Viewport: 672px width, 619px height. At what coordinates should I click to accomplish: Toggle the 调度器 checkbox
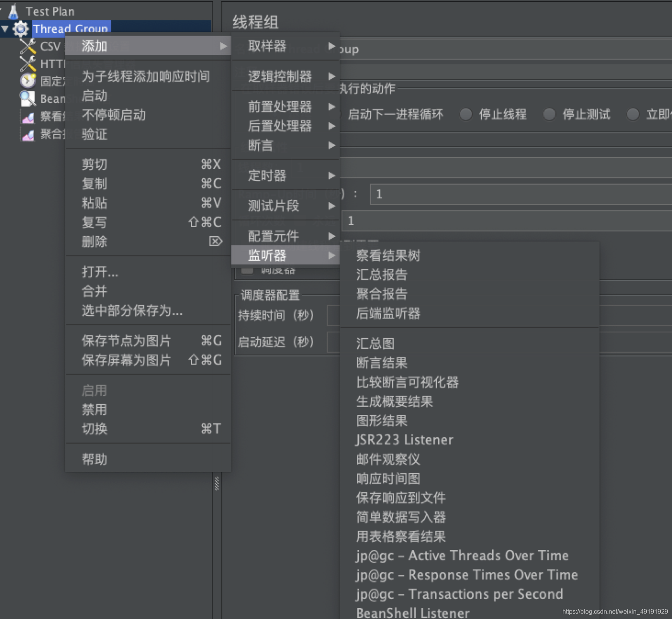(x=248, y=270)
